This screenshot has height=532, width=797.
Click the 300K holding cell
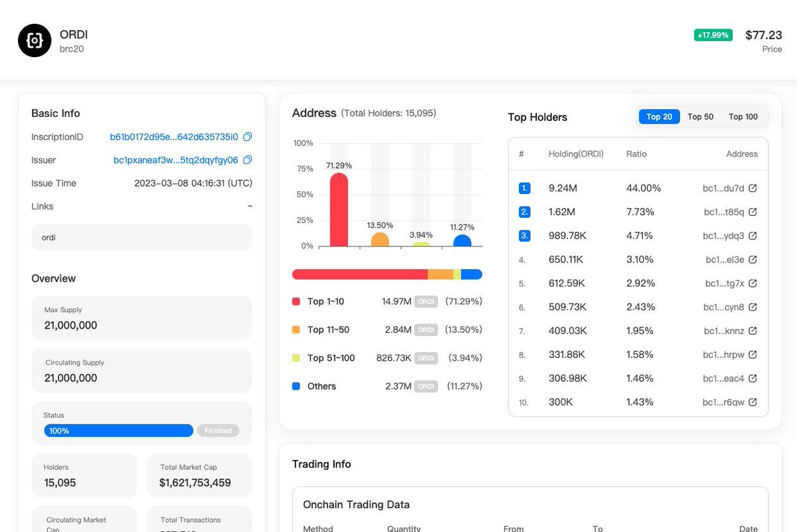561,402
